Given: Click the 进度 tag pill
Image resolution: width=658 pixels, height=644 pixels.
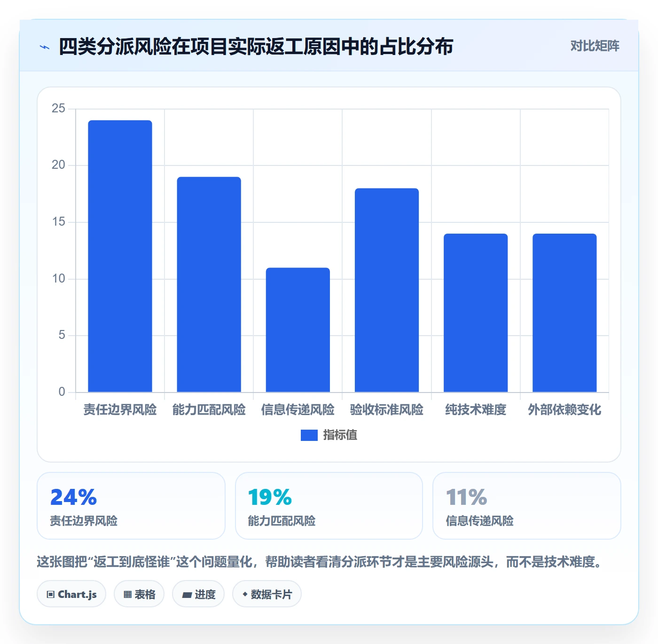Looking at the screenshot, I should coord(198,594).
